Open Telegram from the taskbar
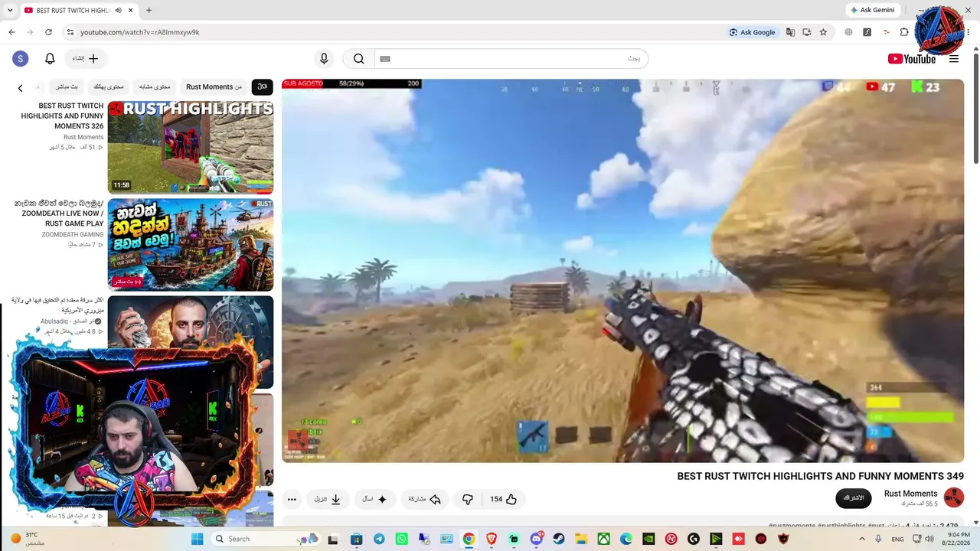This screenshot has height=551, width=980. click(379, 539)
